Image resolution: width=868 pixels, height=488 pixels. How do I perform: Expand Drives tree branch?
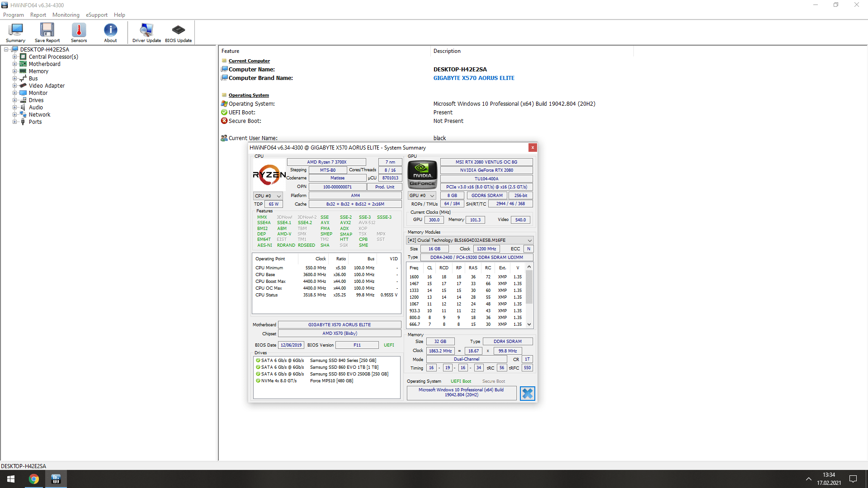point(14,100)
